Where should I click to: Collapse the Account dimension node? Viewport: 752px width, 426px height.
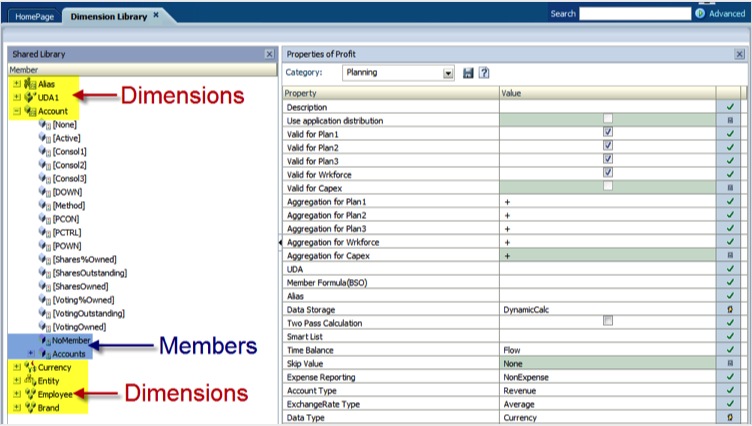(17, 111)
